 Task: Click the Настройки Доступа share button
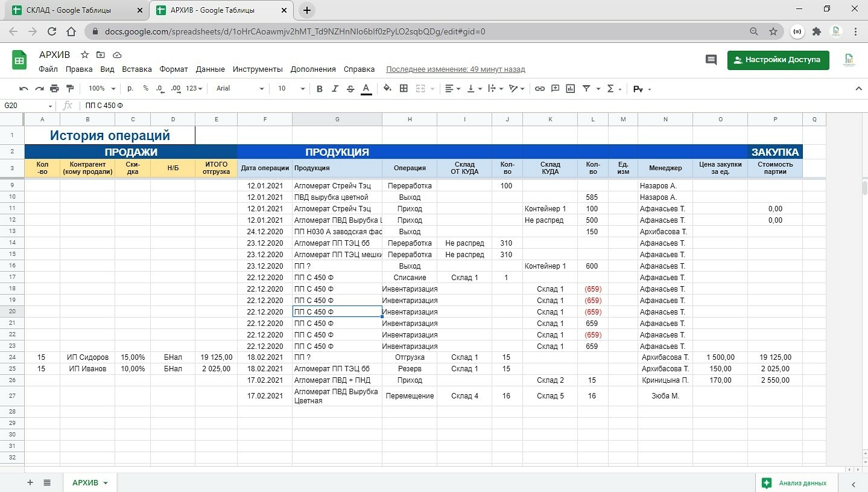click(778, 60)
